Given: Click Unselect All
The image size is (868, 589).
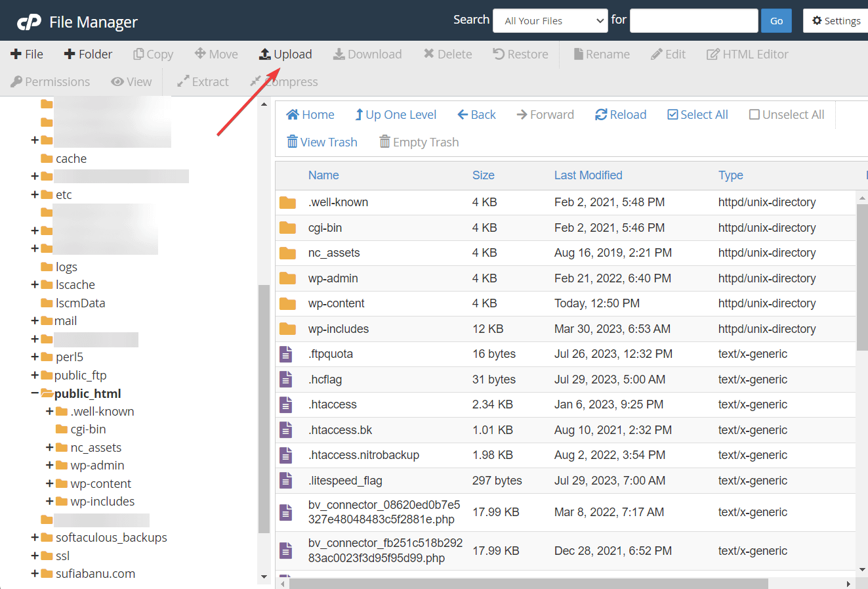Looking at the screenshot, I should tap(786, 114).
